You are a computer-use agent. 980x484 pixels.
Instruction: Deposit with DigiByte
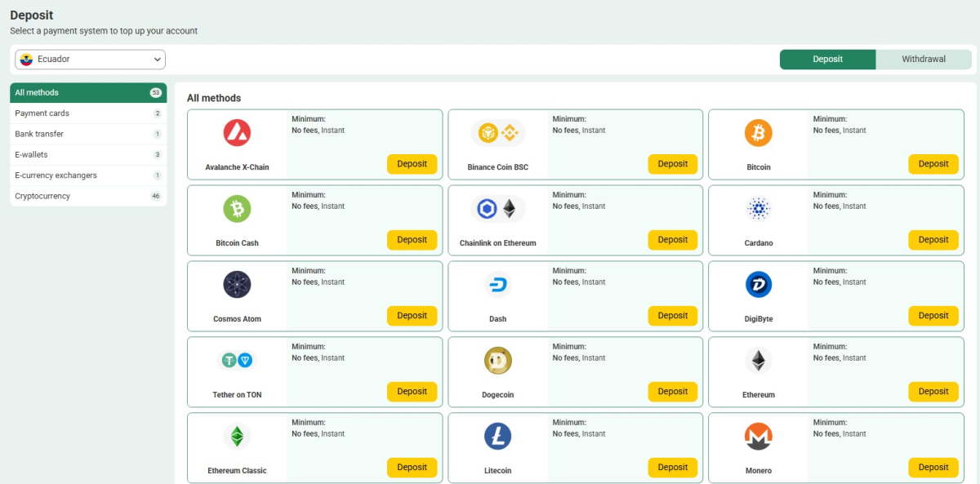click(x=933, y=316)
